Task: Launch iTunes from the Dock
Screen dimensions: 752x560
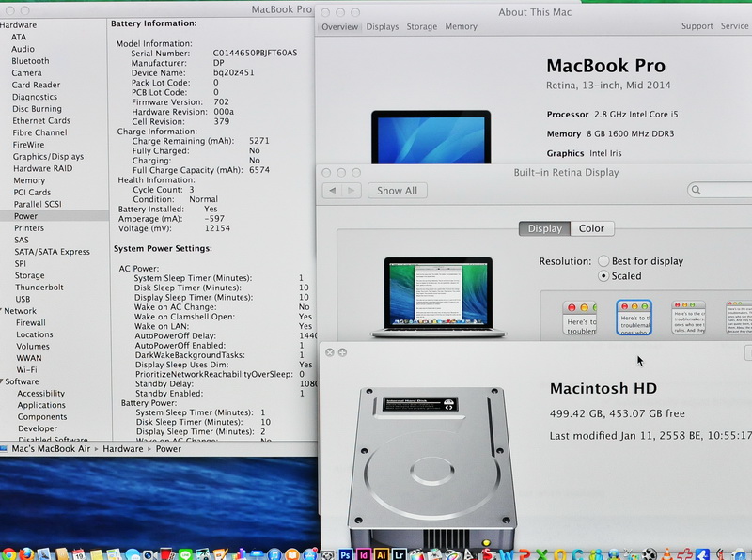Action: pos(274,554)
